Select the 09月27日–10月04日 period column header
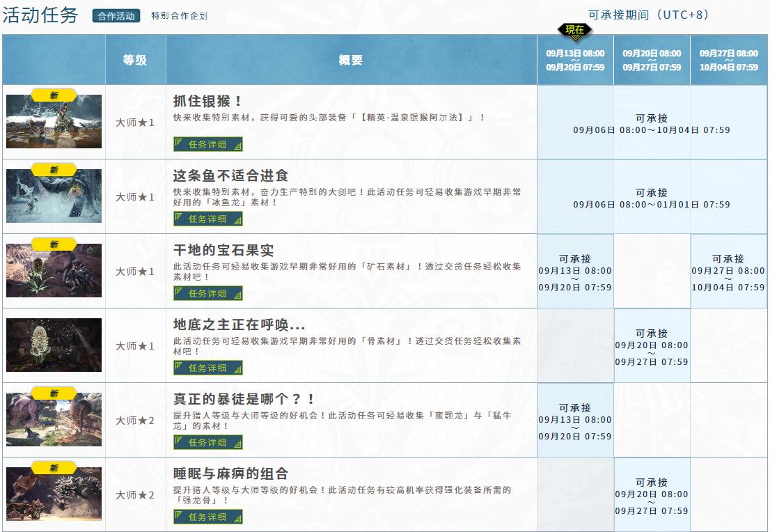 (728, 61)
